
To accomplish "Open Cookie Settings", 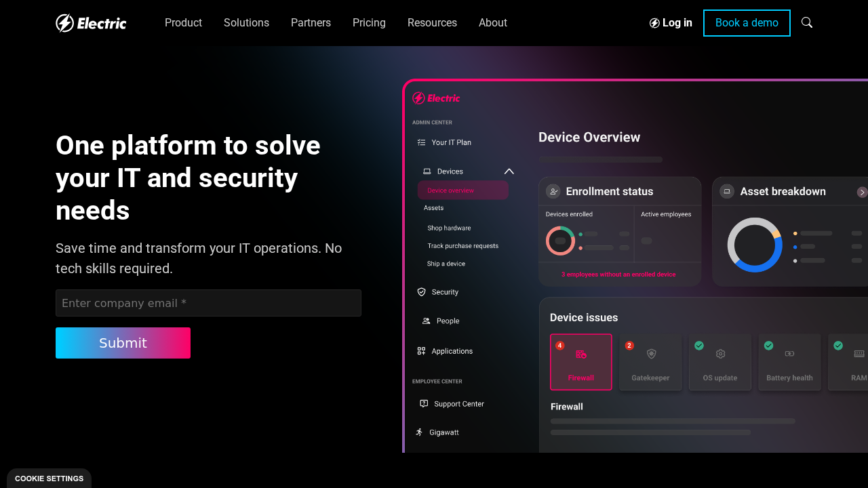I will 49,479.
